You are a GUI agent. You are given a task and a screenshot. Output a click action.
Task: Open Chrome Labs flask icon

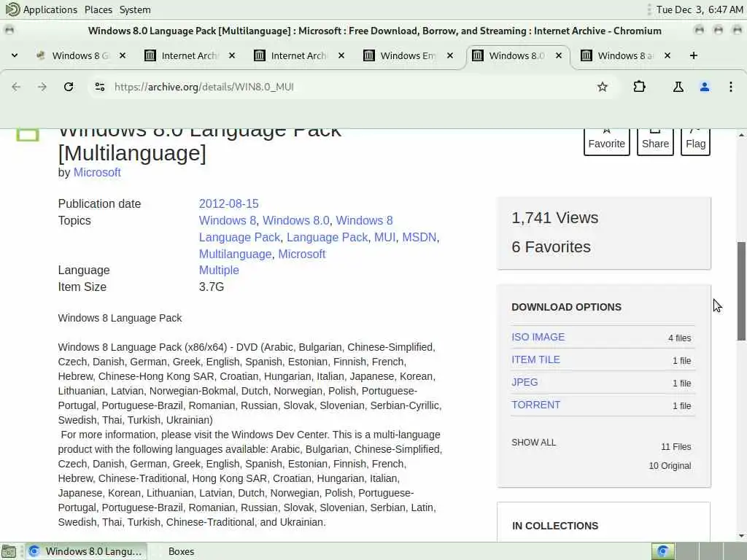678,87
